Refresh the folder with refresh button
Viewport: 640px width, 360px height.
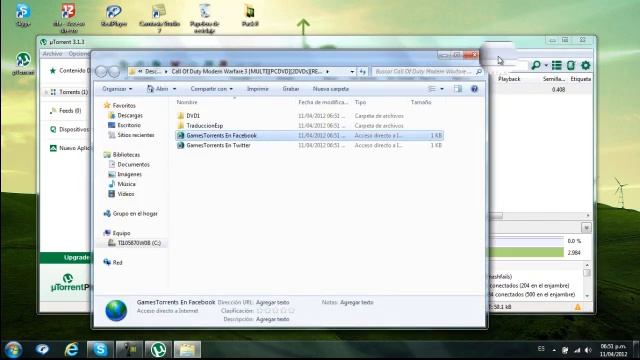362,72
